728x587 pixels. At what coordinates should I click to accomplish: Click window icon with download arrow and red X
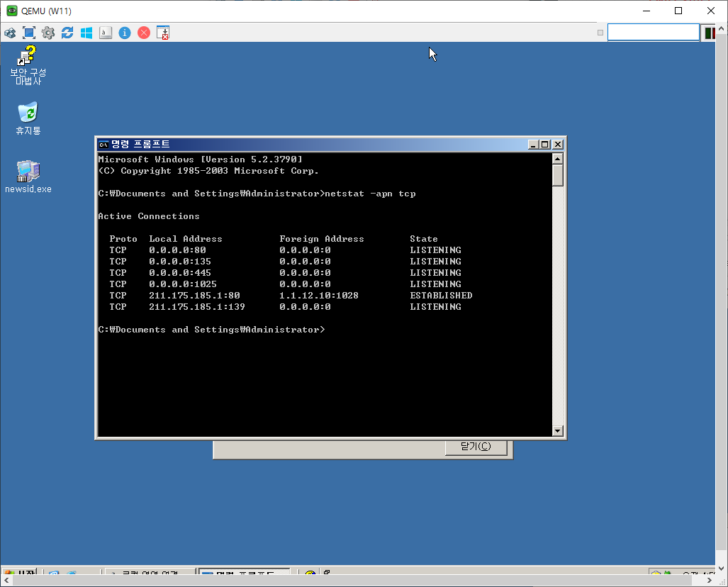163,33
